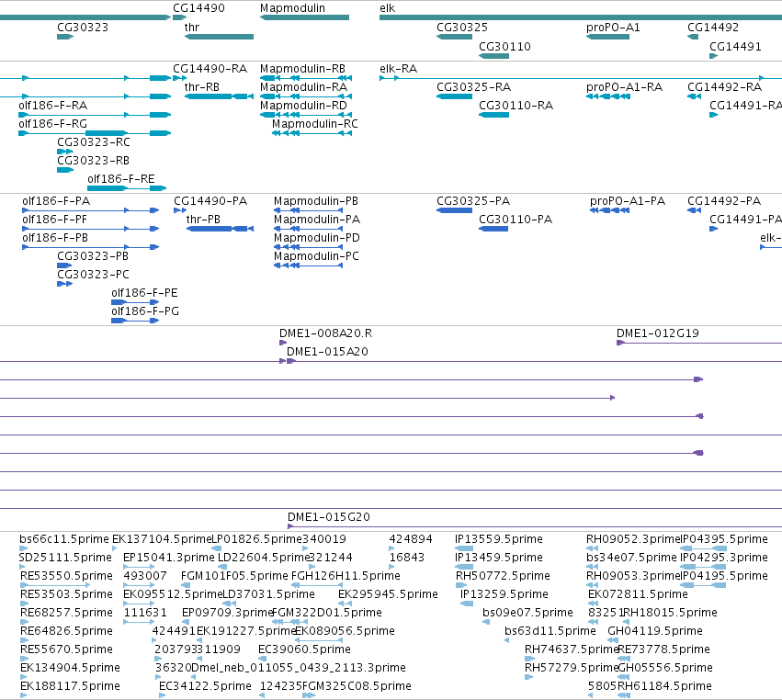Select transcript Mapmodulin-RB

pos(306,78)
